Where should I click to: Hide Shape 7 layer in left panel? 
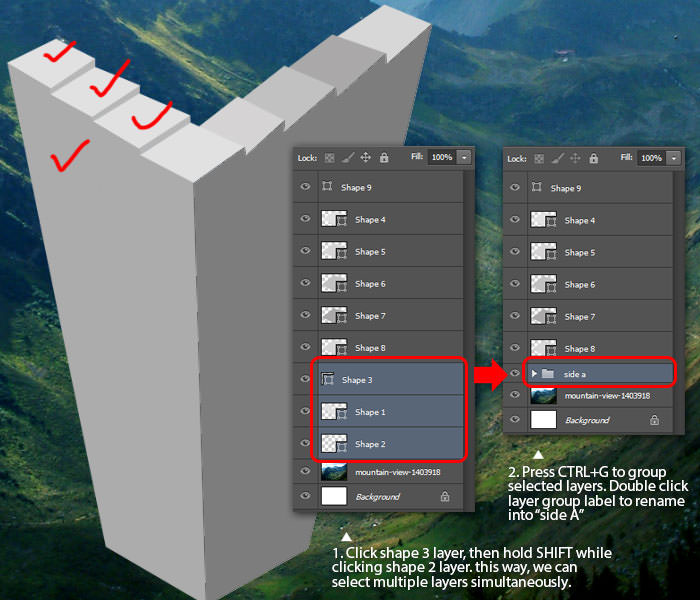[x=305, y=315]
